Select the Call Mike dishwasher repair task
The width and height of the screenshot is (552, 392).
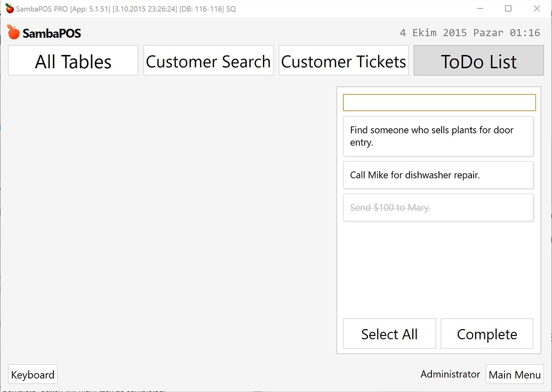pyautogui.click(x=438, y=175)
